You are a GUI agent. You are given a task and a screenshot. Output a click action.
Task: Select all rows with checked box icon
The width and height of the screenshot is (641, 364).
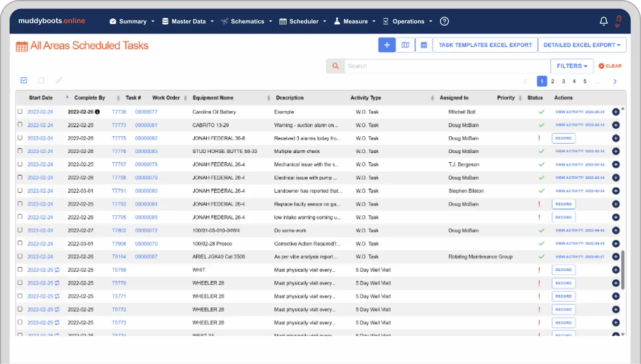click(x=24, y=80)
